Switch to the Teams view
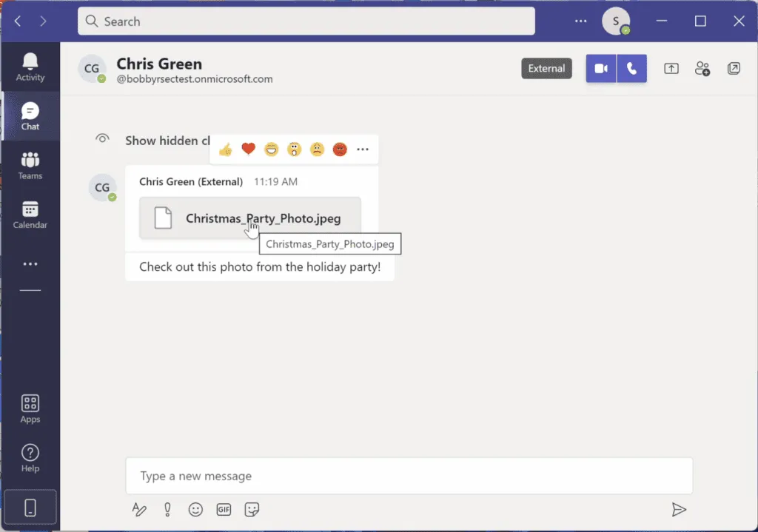 point(30,164)
